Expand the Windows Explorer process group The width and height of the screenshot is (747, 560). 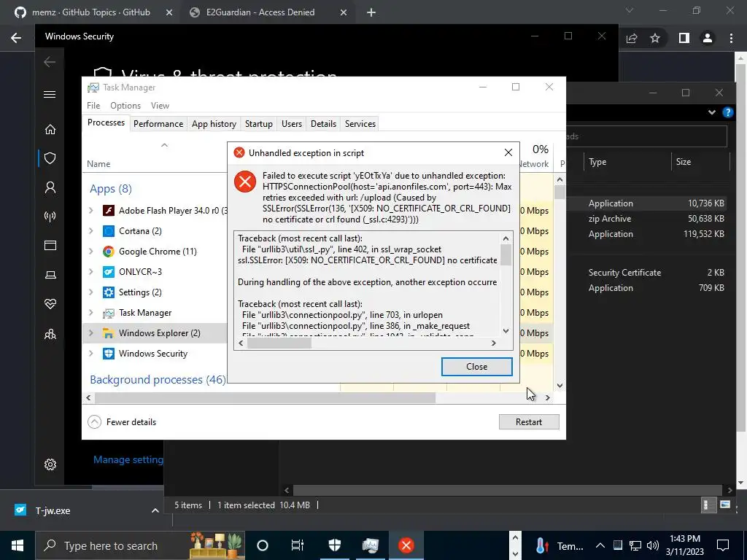[x=91, y=332]
